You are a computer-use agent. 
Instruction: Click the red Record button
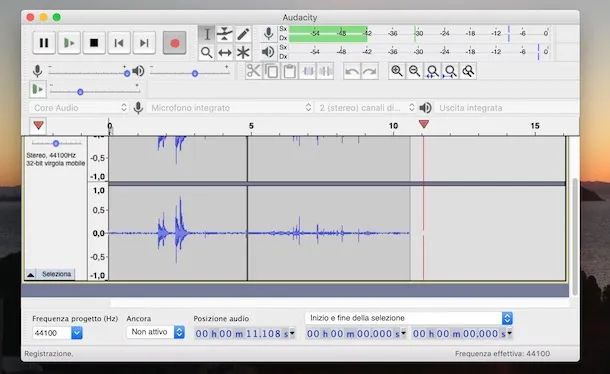point(175,43)
